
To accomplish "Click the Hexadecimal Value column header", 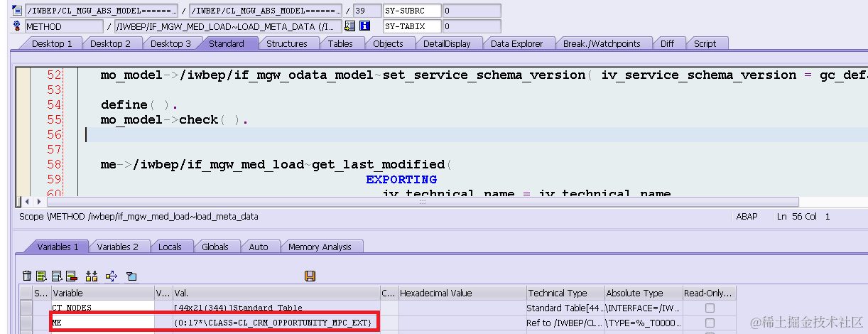I will point(462,293).
